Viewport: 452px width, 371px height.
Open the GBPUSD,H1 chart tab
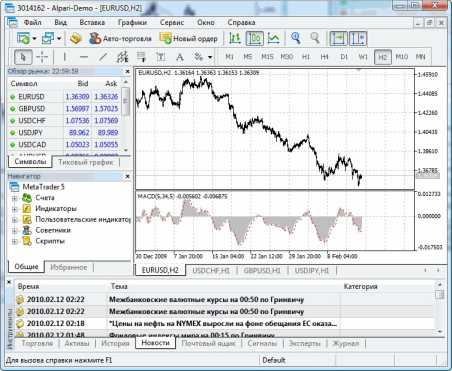tap(262, 270)
